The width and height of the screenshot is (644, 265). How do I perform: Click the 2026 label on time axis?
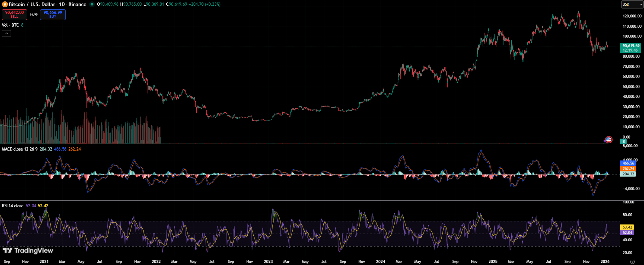(605, 261)
